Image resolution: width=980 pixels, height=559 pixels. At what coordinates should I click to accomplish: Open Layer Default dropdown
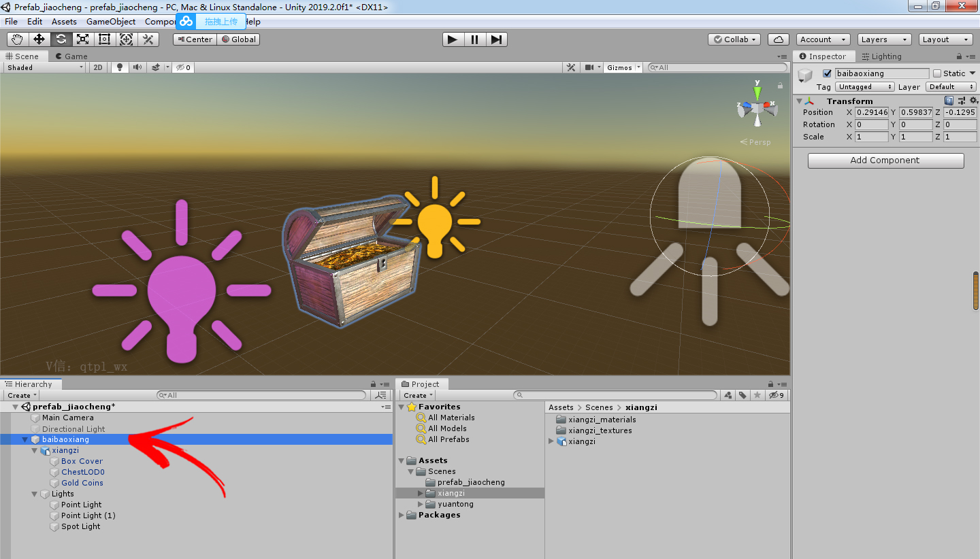coord(951,87)
